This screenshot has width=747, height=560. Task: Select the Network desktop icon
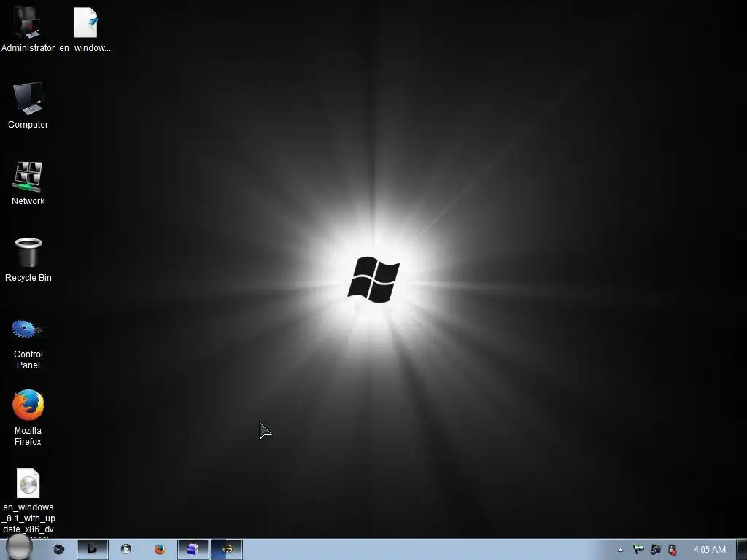[28, 183]
